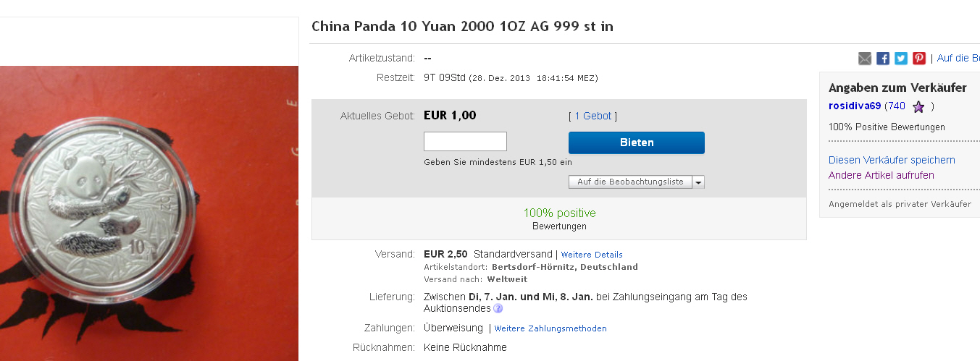View Weitere Details for shipping
The height and width of the screenshot is (361, 980).
click(x=592, y=255)
